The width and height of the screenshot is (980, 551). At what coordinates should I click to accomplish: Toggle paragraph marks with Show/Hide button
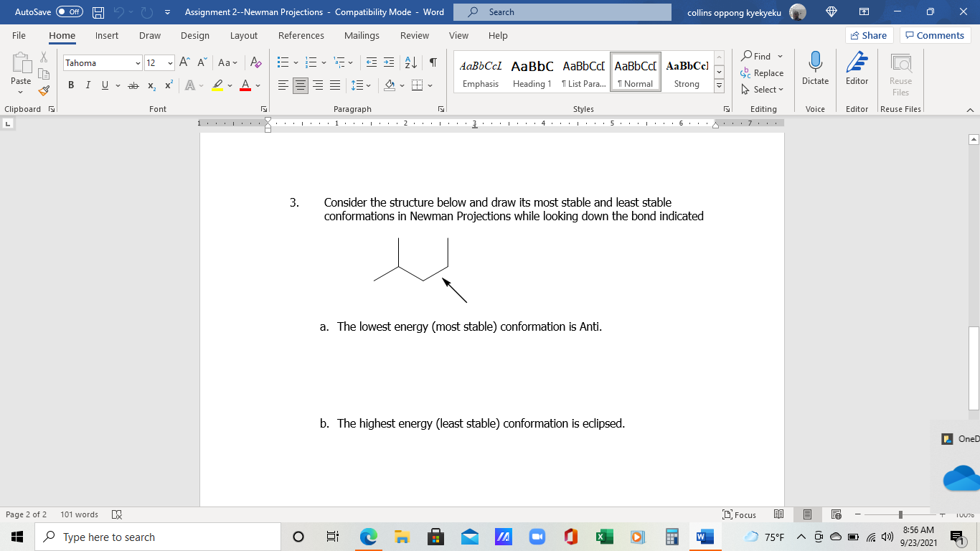431,62
